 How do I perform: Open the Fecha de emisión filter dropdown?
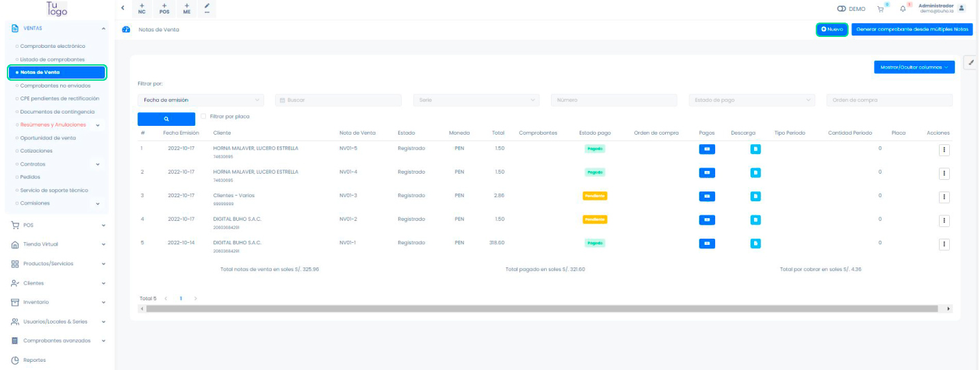pyautogui.click(x=201, y=100)
